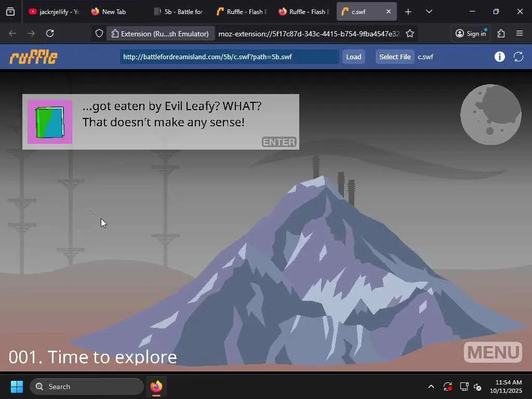This screenshot has width=532, height=399.
Task: Click the sync status tray icon
Action: pyautogui.click(x=447, y=387)
